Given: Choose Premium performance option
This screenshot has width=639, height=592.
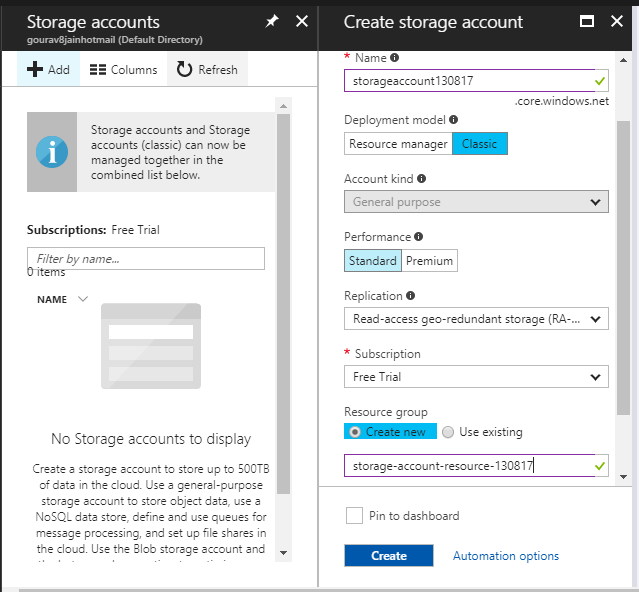Looking at the screenshot, I should [x=429, y=261].
